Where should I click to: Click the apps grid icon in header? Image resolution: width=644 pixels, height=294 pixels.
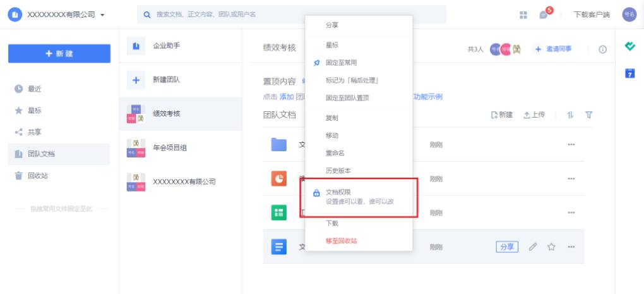click(x=523, y=15)
